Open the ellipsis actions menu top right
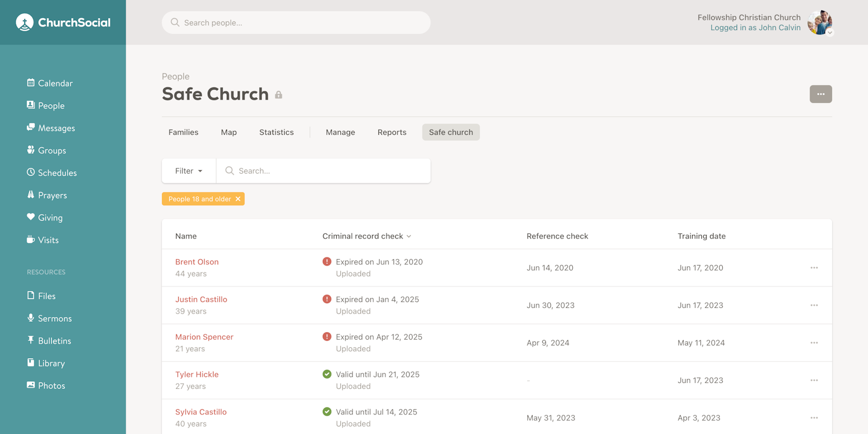Viewport: 868px width, 434px height. (x=821, y=94)
